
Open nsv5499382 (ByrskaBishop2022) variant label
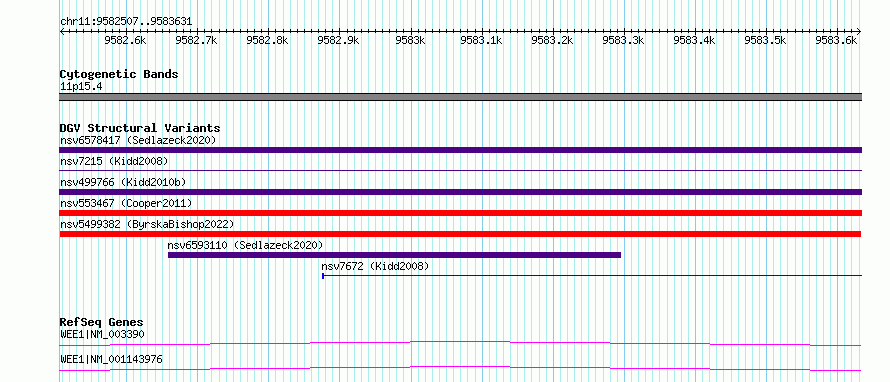coord(147,224)
